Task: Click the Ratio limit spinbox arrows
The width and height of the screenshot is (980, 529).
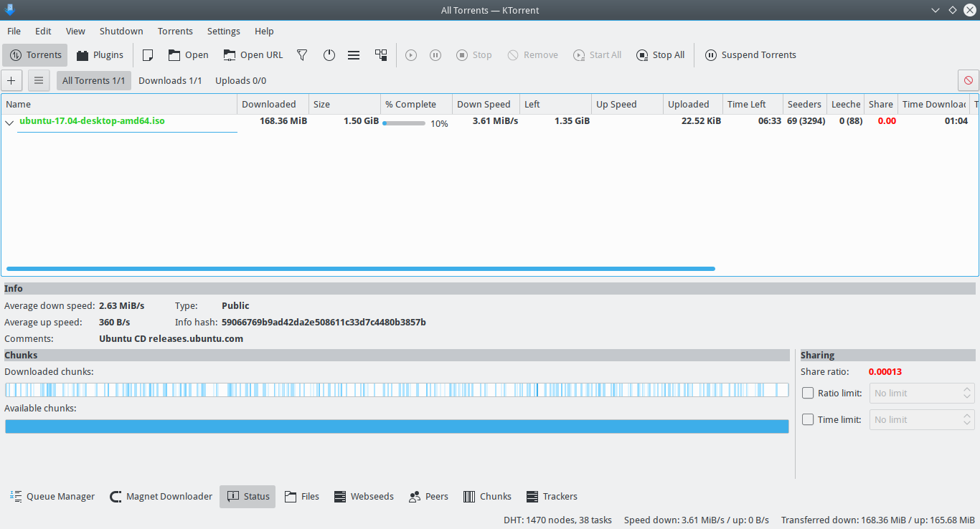Action: [x=966, y=393]
